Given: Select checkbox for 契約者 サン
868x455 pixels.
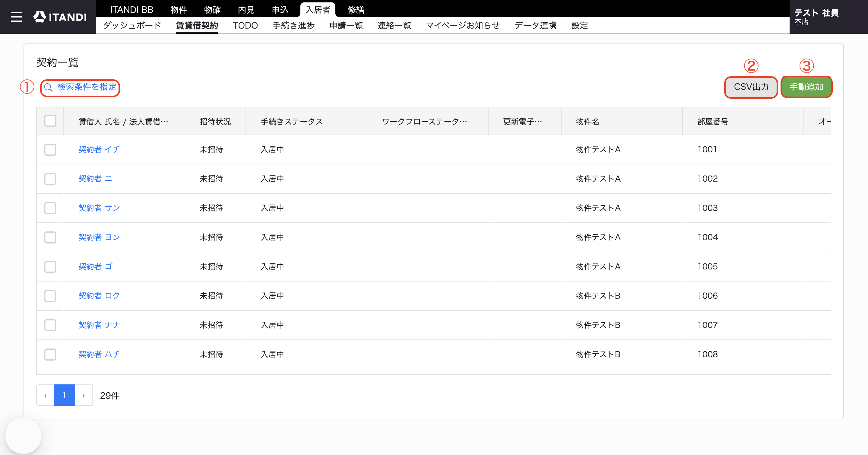Looking at the screenshot, I should pyautogui.click(x=50, y=208).
